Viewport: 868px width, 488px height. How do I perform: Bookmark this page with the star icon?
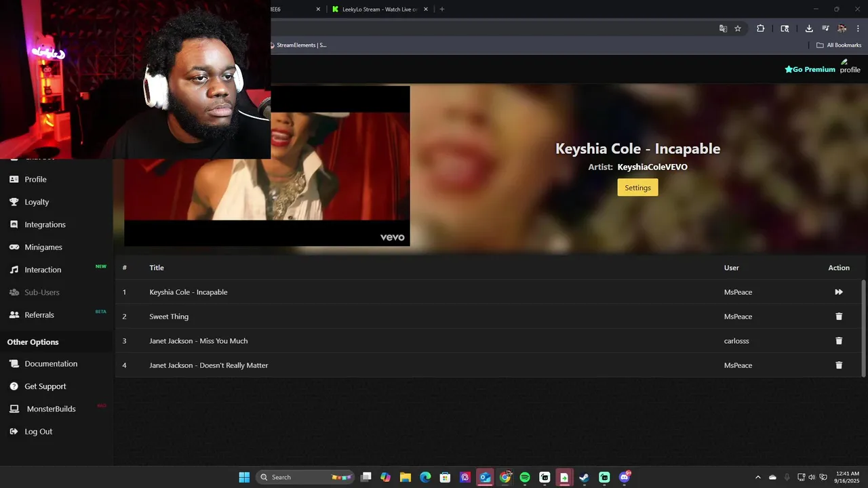(x=738, y=28)
